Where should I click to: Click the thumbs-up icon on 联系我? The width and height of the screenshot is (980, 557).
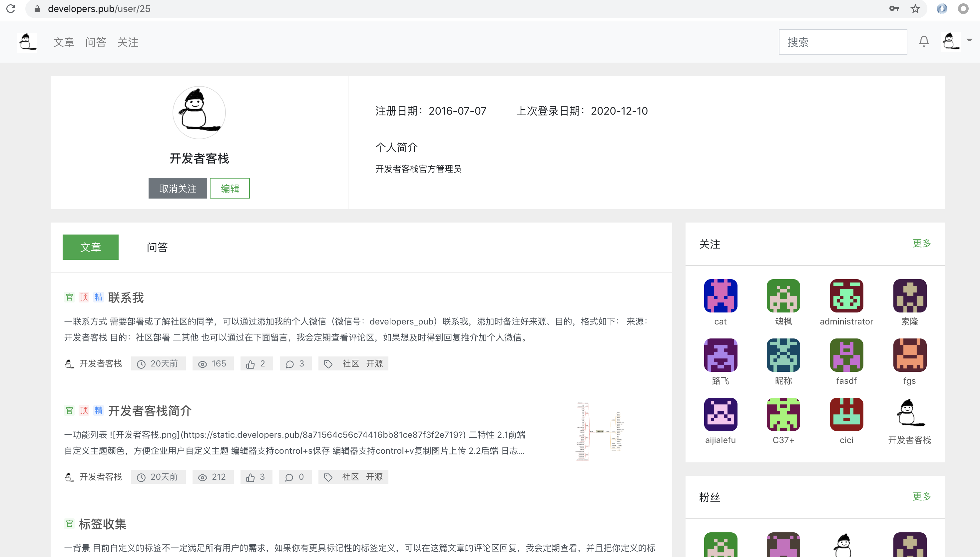point(251,363)
